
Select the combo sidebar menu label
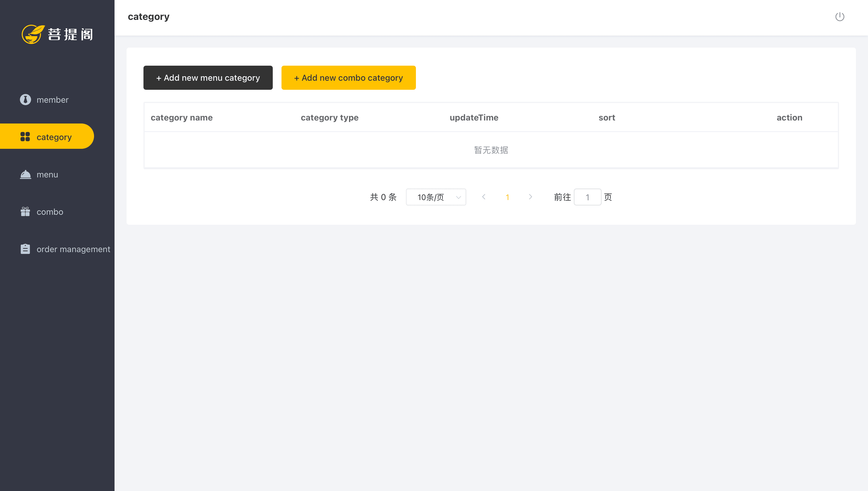[x=50, y=212]
